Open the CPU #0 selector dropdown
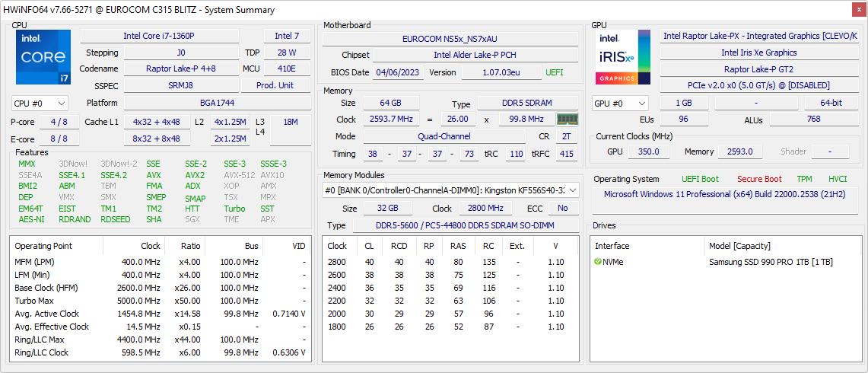868x373 pixels. point(40,103)
